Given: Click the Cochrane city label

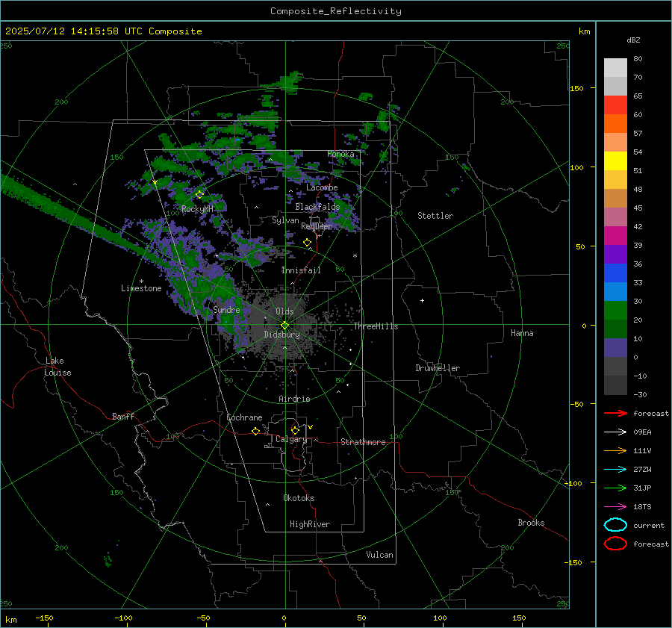Looking at the screenshot, I should 244,417.
